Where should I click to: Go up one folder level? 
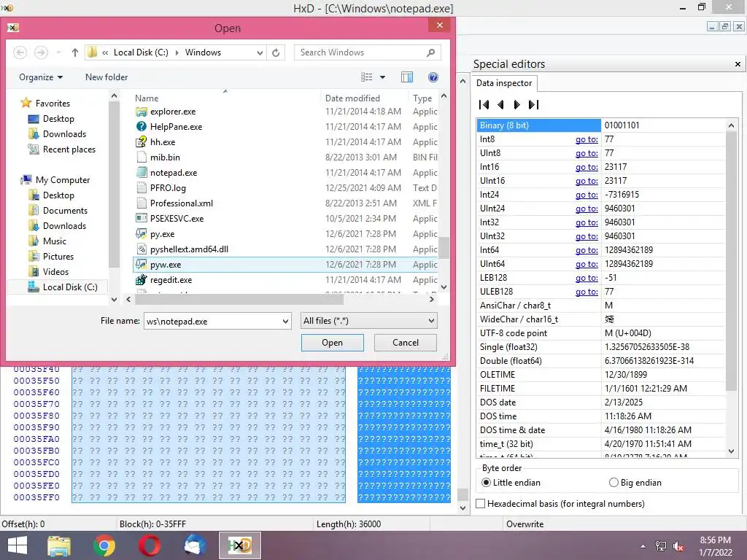75,52
